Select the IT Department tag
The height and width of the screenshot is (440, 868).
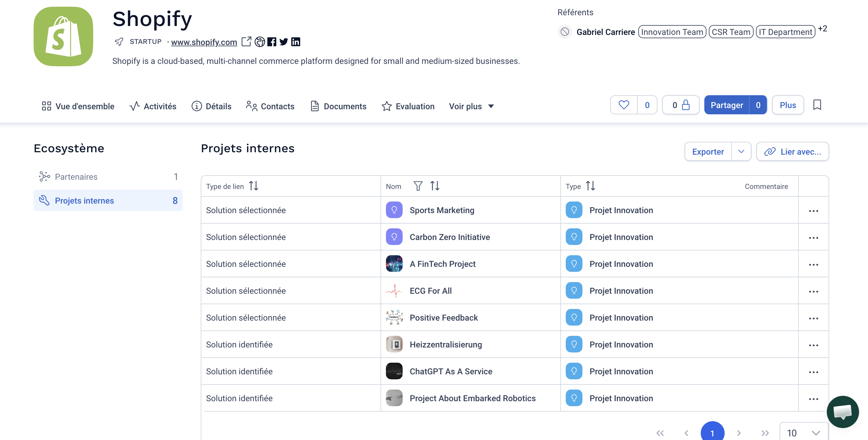786,32
